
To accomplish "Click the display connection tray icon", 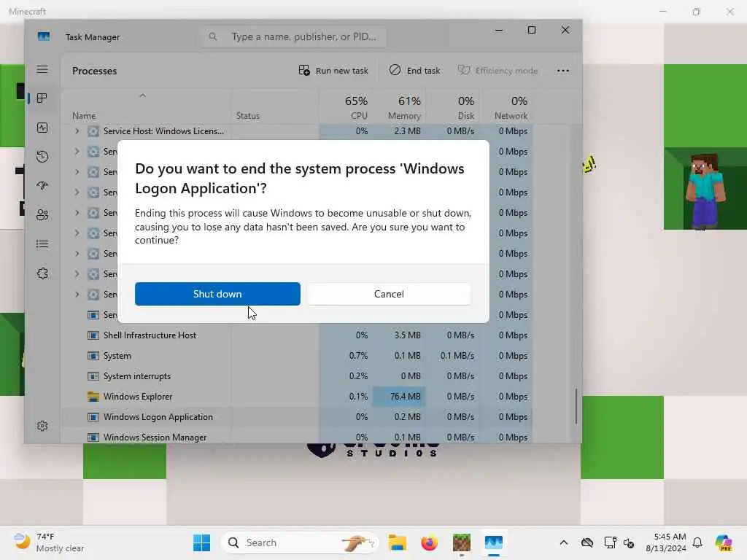I will 610,542.
